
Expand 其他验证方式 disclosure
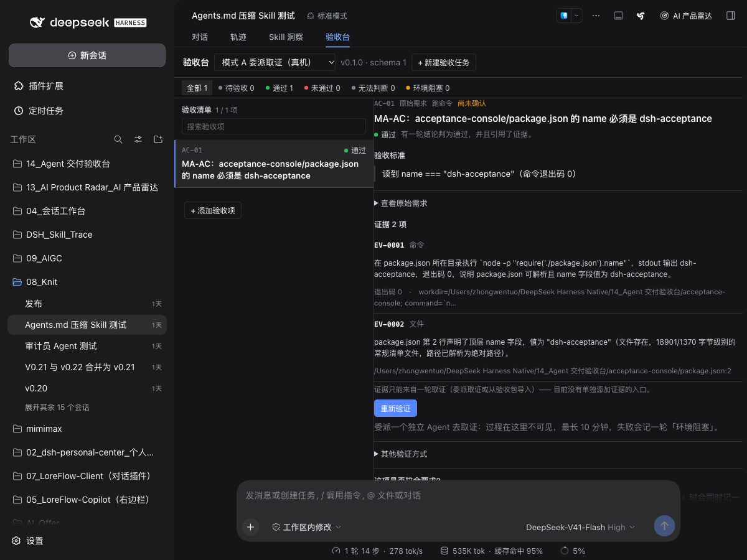coord(401,454)
